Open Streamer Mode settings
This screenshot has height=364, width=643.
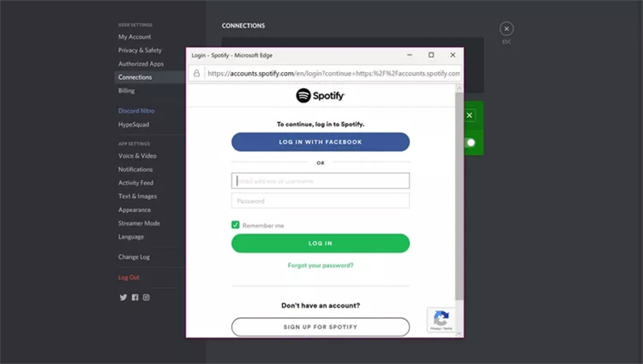139,223
